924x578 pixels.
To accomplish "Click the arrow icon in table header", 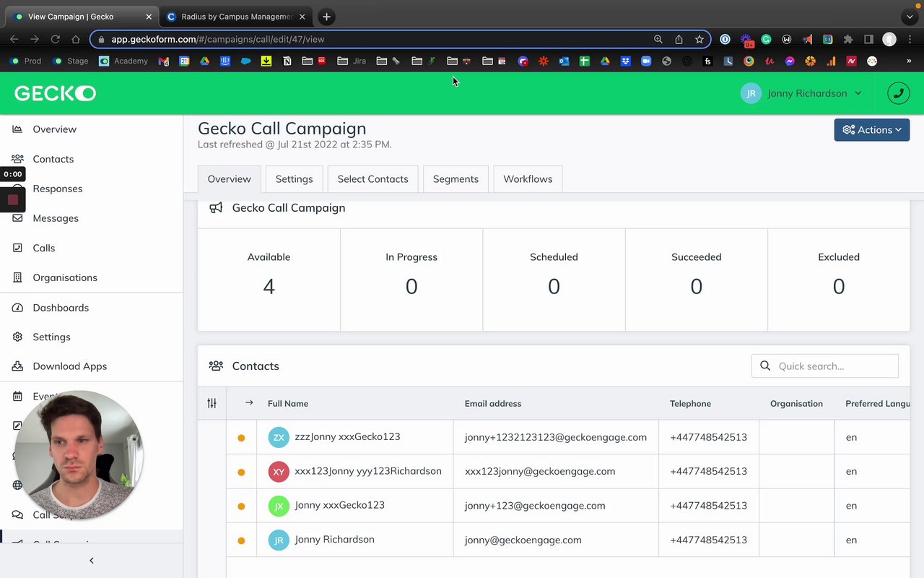I will [249, 402].
